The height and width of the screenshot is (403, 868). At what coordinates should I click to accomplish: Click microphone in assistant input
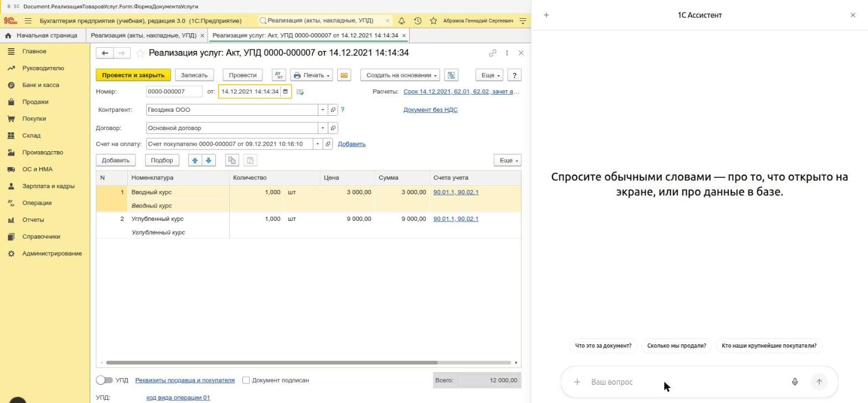coord(795,382)
